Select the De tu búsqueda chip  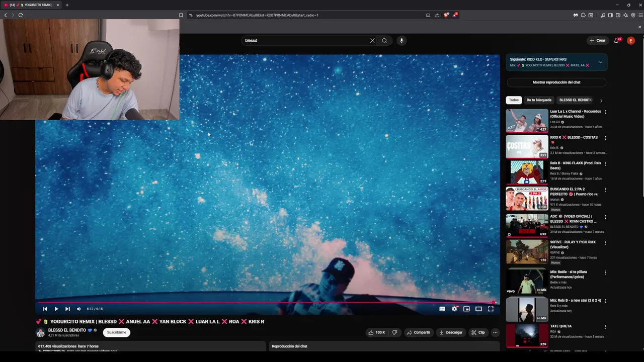tap(539, 100)
